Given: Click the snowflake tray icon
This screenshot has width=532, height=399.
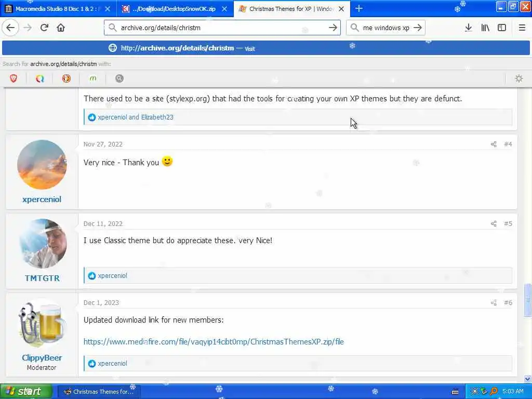Looking at the screenshot, I should click(474, 391).
